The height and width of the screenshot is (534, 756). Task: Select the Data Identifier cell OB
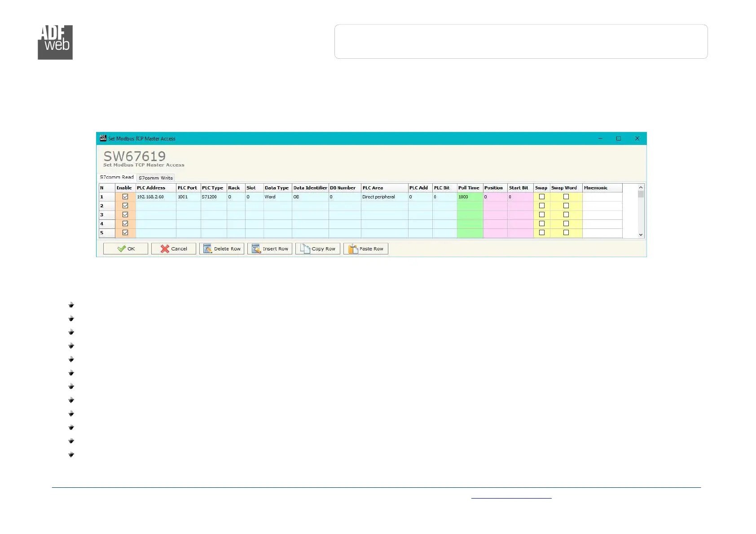click(x=311, y=197)
